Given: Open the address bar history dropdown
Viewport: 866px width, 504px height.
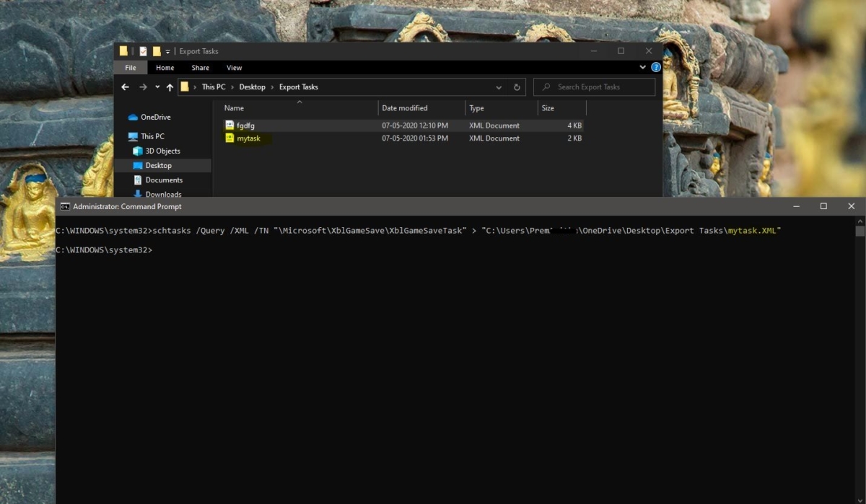Looking at the screenshot, I should [499, 87].
